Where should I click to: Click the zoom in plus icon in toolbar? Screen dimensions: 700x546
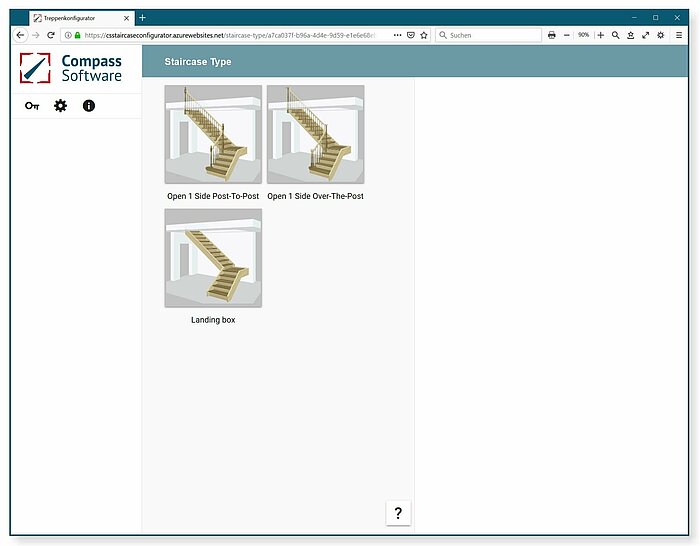coord(600,35)
